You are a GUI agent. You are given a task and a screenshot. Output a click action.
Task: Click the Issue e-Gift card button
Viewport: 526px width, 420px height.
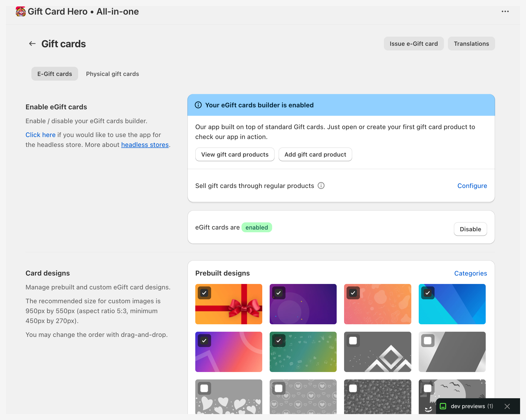click(414, 44)
